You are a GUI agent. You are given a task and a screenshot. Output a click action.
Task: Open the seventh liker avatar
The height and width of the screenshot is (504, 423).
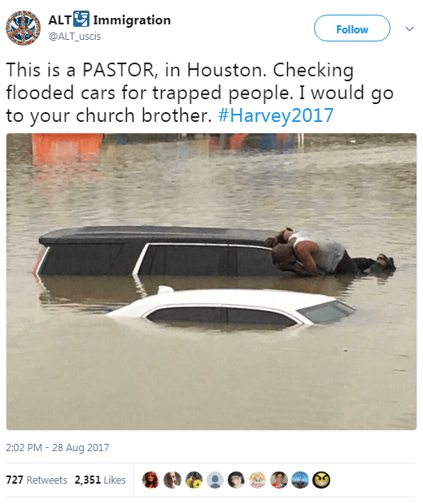pos(278,480)
